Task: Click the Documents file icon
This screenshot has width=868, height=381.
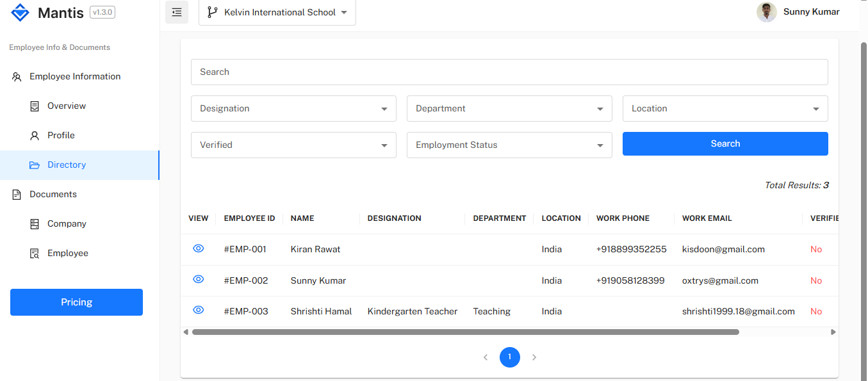Action: tap(17, 195)
